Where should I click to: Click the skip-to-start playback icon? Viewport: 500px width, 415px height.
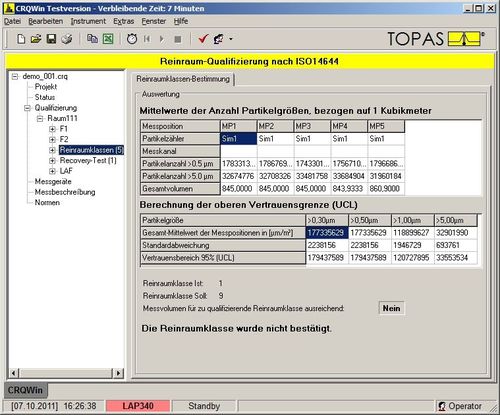[147, 39]
